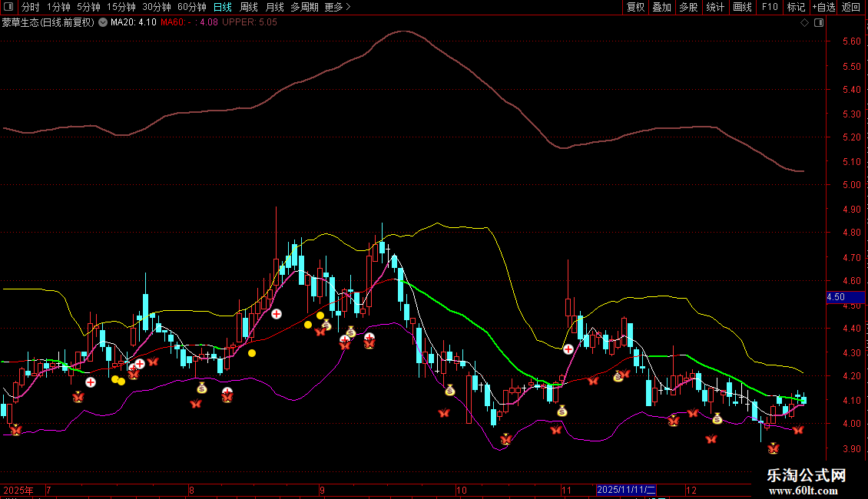Open the 画线 drawing tools
This screenshot has width=868, height=499.
(x=742, y=7)
